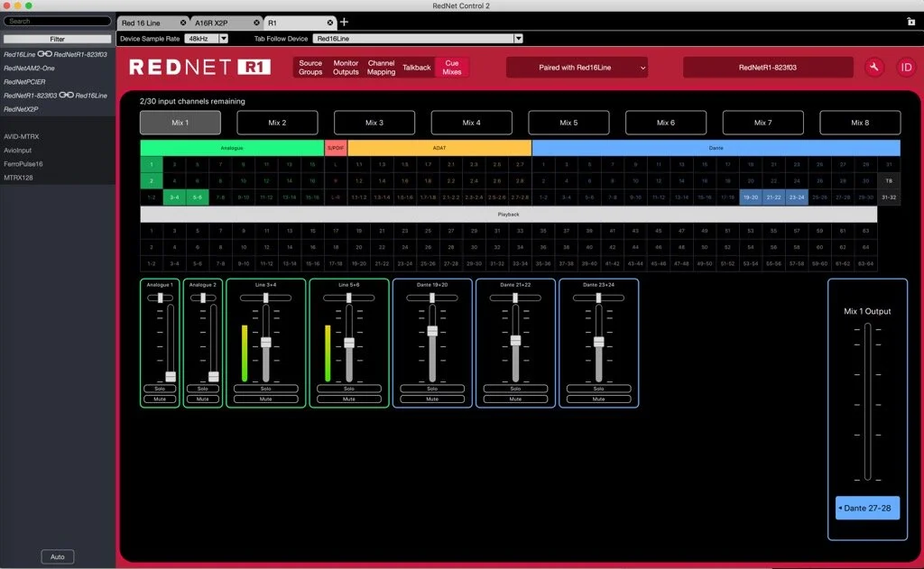
Task: Click the Auto button
Action: [57, 556]
